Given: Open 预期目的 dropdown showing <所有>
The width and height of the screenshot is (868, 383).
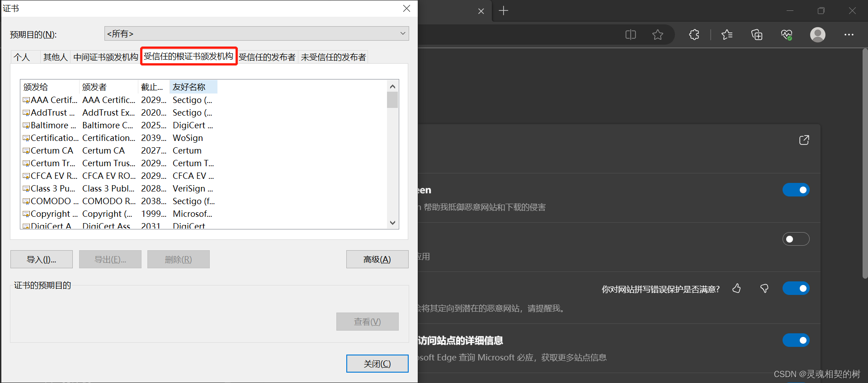Looking at the screenshot, I should coord(257,33).
